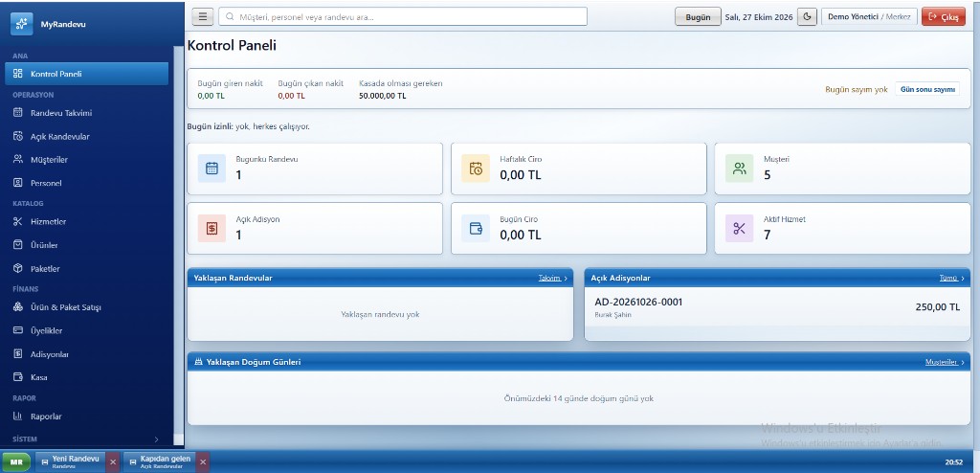Viewport: 980px width, 473px height.
Task: Expand the SİSTEM section chevron
Action: pyautogui.click(x=156, y=439)
